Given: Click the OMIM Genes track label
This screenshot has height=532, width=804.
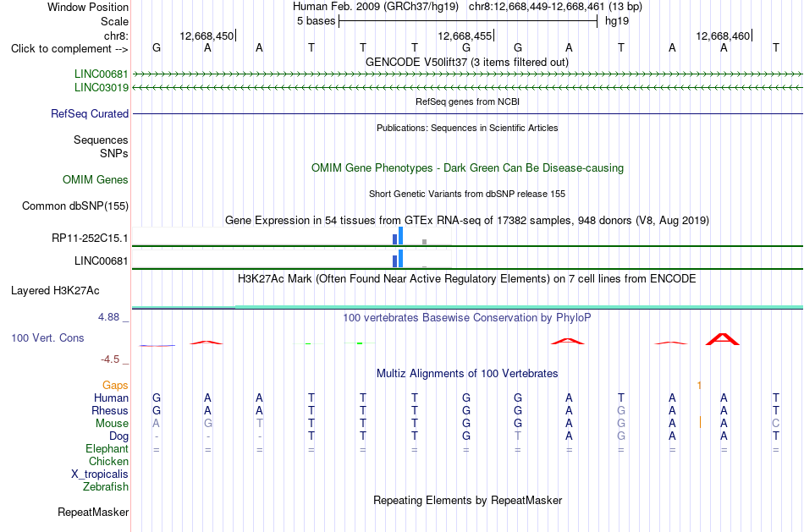Looking at the screenshot, I should (x=96, y=180).
